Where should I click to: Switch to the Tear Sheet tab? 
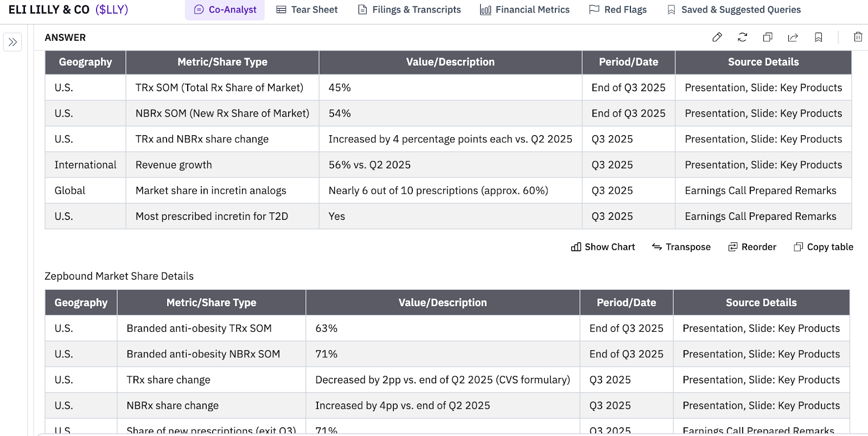[307, 10]
